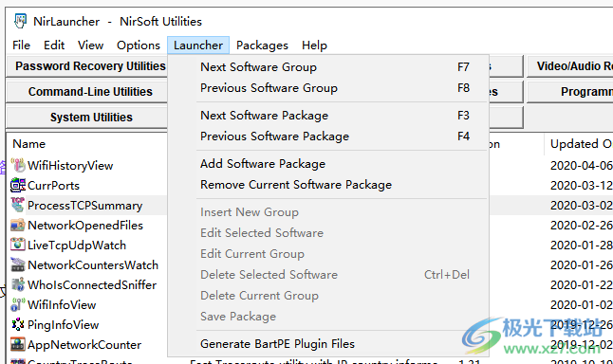Screen dimensions: 613x364
Task: Select the PingInfoView entry
Action: (63, 325)
